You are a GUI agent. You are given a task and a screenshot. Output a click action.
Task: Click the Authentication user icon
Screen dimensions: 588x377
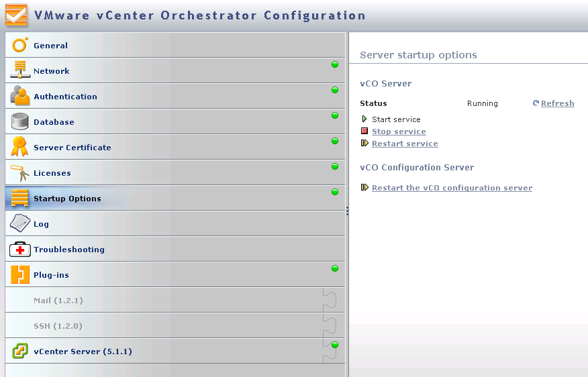(20, 96)
